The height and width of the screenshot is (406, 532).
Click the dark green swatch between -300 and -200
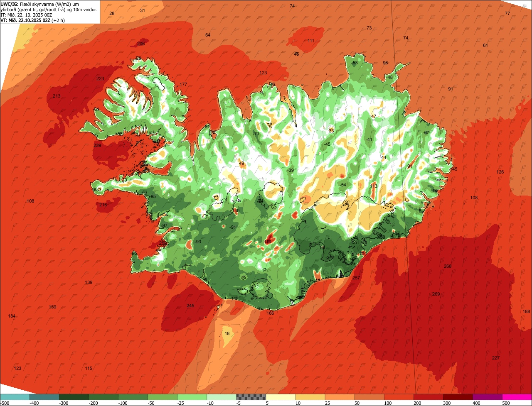[x=74, y=397]
